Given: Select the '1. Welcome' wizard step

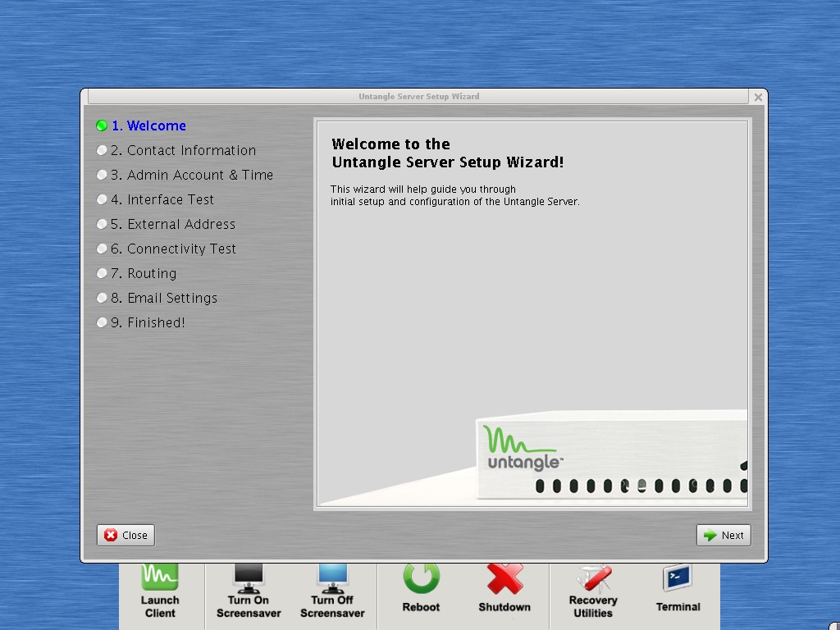Looking at the screenshot, I should coord(141,126).
